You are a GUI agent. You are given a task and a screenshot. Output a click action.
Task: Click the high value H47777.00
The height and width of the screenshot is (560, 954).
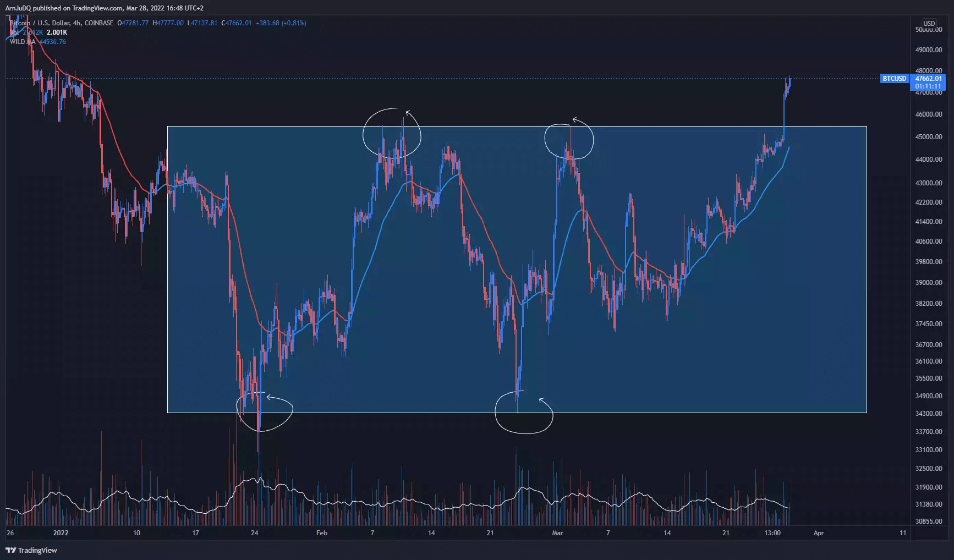click(168, 23)
